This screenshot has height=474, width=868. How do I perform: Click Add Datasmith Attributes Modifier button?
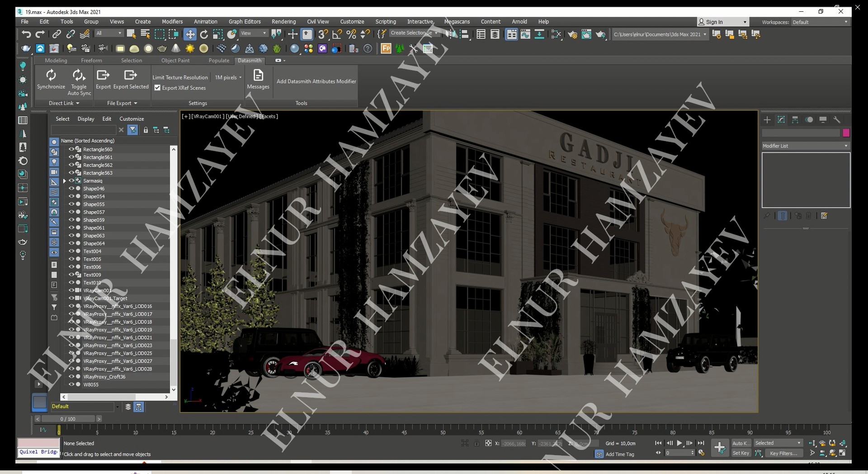pyautogui.click(x=316, y=81)
